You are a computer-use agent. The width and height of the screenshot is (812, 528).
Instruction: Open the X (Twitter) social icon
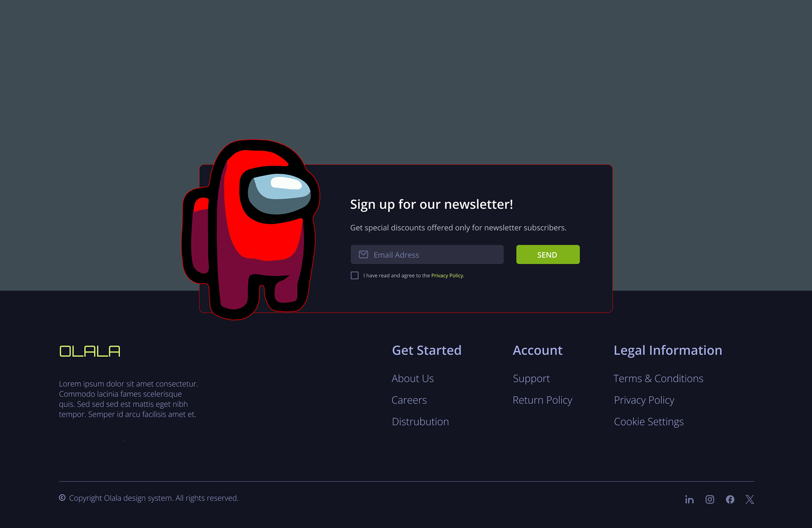click(x=749, y=499)
